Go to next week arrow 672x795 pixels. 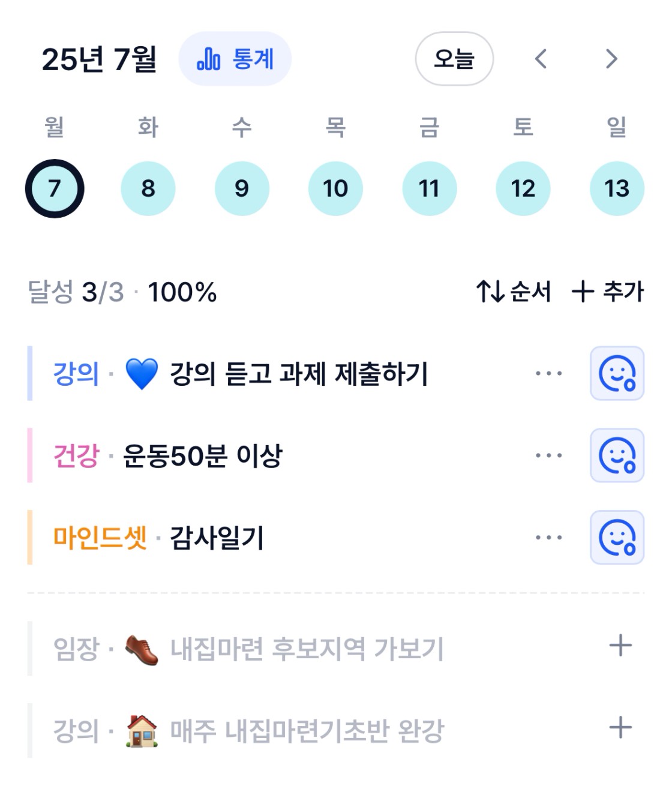[611, 59]
